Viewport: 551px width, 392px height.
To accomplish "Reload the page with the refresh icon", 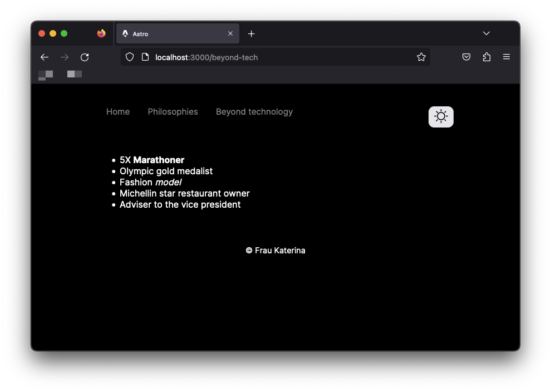I will [x=85, y=57].
